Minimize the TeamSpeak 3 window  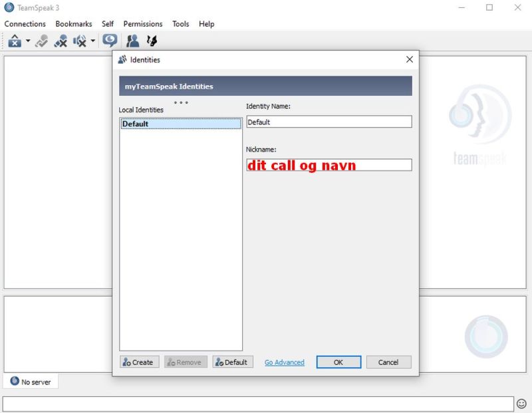click(462, 7)
